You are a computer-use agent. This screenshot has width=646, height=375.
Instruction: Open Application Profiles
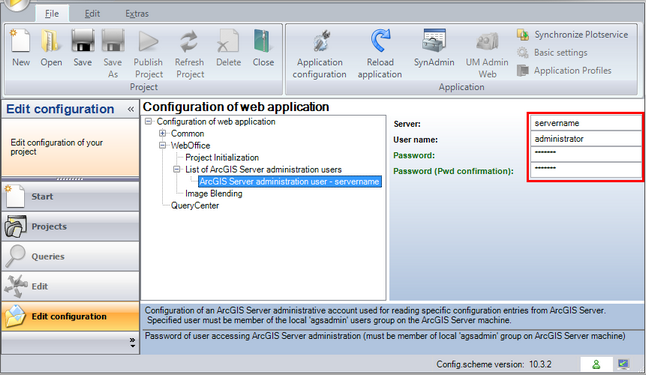[x=564, y=70]
